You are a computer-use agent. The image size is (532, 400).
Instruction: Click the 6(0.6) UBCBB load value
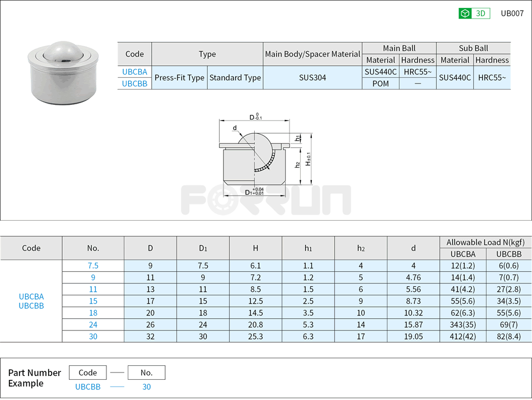tap(508, 266)
